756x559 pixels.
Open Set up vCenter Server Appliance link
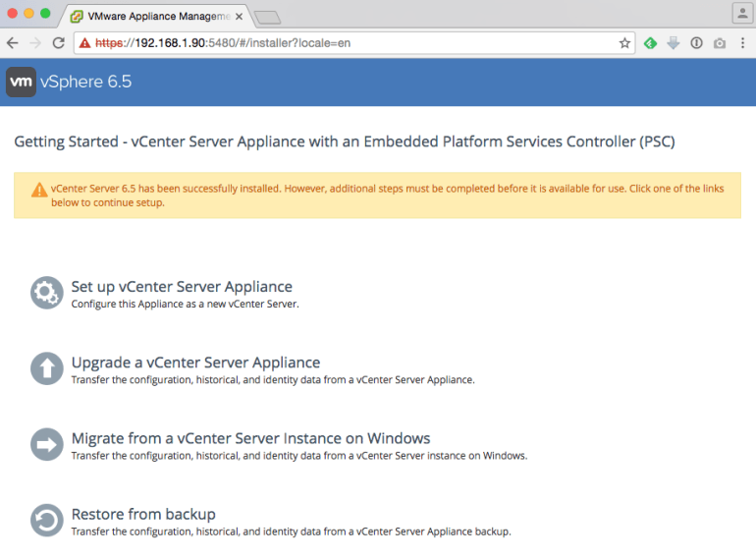[182, 287]
